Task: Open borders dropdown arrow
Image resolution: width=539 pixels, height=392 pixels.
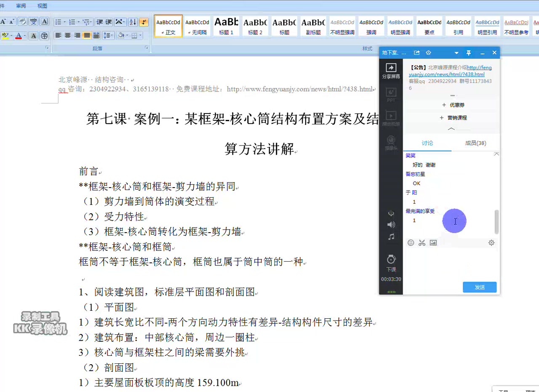Action: (x=140, y=36)
